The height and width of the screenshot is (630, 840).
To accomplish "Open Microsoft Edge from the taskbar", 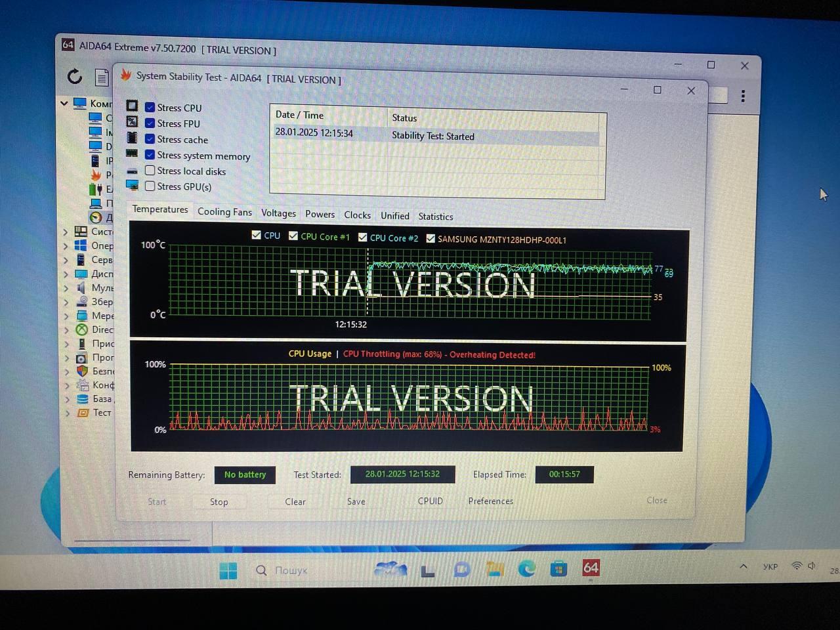I will point(526,568).
